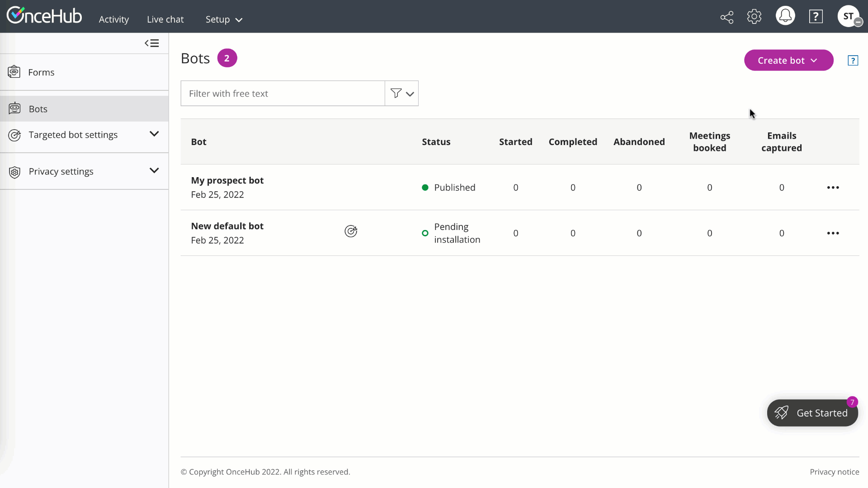The width and height of the screenshot is (868, 488).
Task: Click the help question mark in header
Action: [816, 17]
